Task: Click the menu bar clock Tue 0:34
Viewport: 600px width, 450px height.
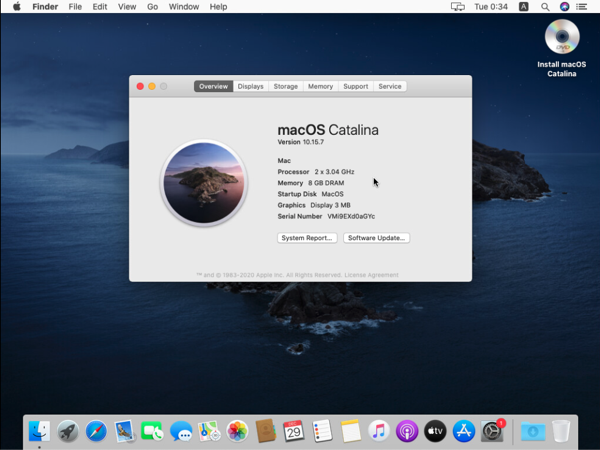Action: [x=491, y=7]
